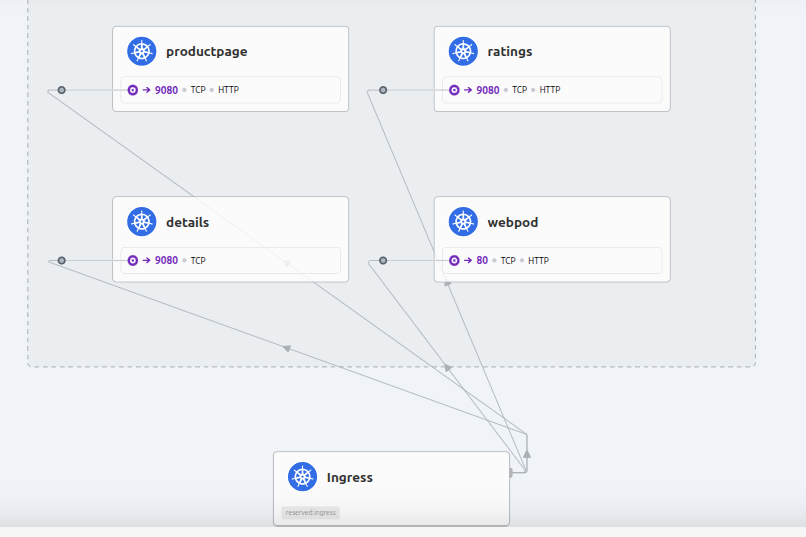Click the webpod left connector dot
Image resolution: width=806 pixels, height=537 pixels.
click(383, 261)
